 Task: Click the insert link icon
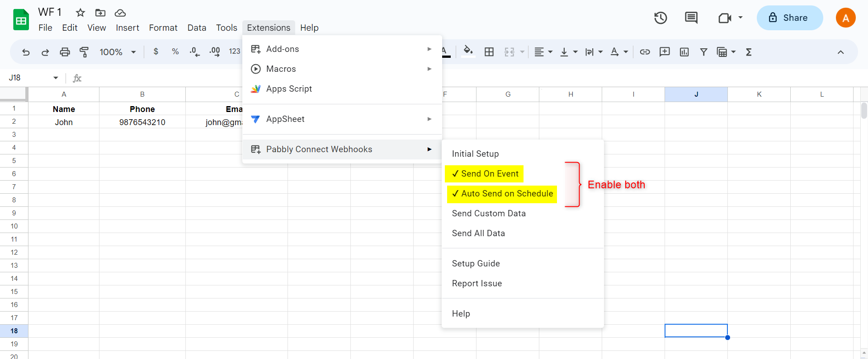pos(645,52)
